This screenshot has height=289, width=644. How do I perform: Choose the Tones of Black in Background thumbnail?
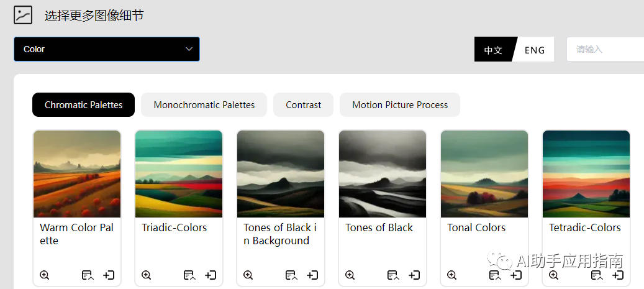pos(281,174)
